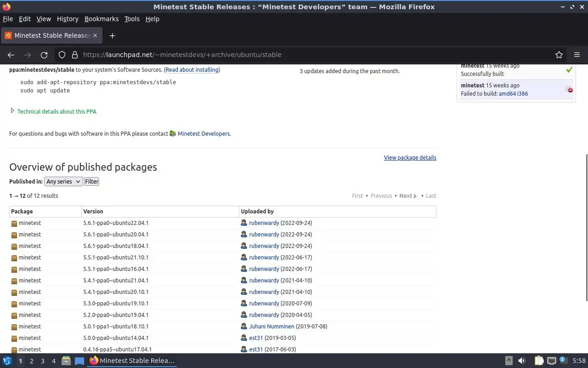Open the View menu
The height and width of the screenshot is (368, 588).
pyautogui.click(x=44, y=19)
